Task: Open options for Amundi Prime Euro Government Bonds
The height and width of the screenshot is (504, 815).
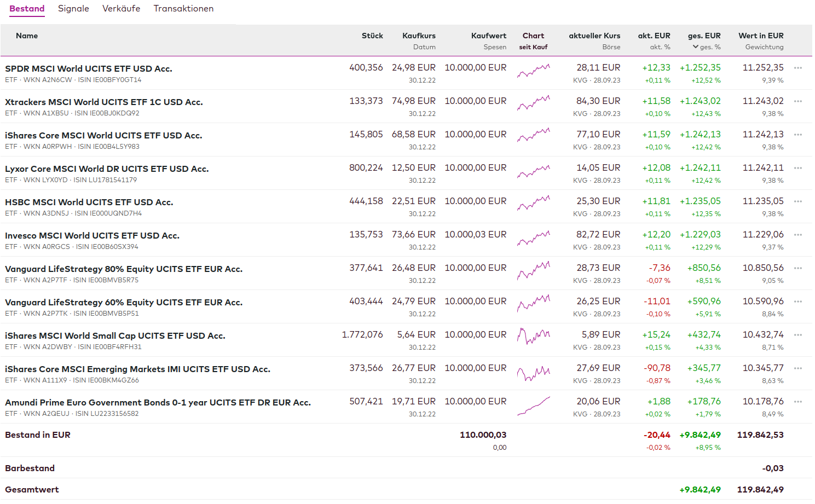Action: coord(797,402)
